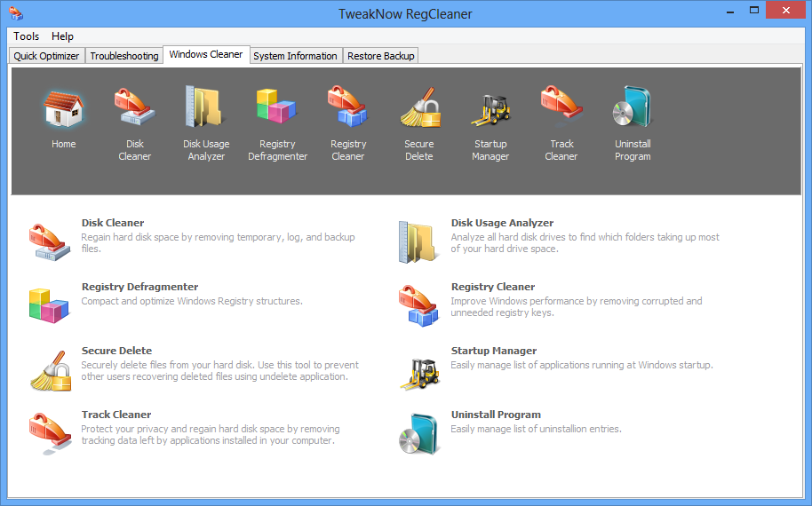Click the Startup Manager heading link
Screen dimensions: 812x506
coord(494,351)
